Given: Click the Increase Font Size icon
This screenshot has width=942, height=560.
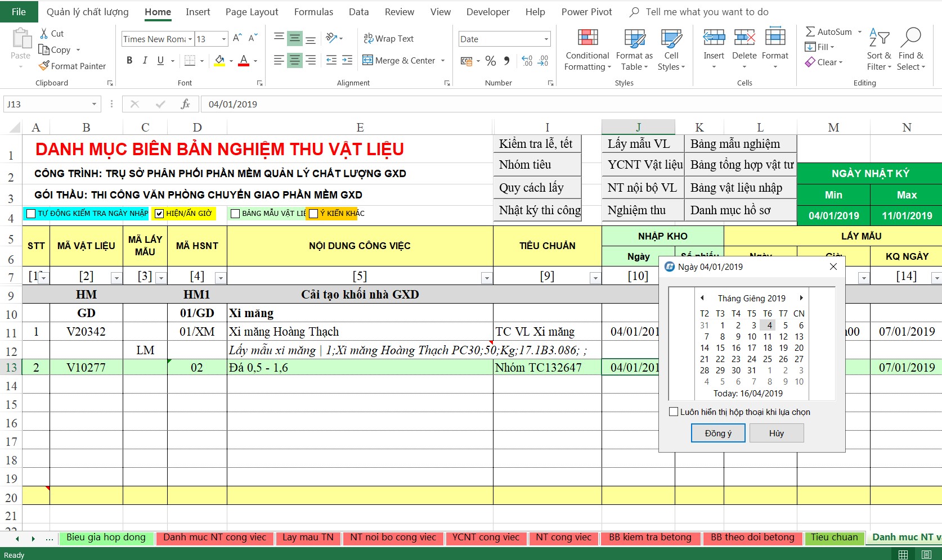Looking at the screenshot, I should [x=237, y=38].
